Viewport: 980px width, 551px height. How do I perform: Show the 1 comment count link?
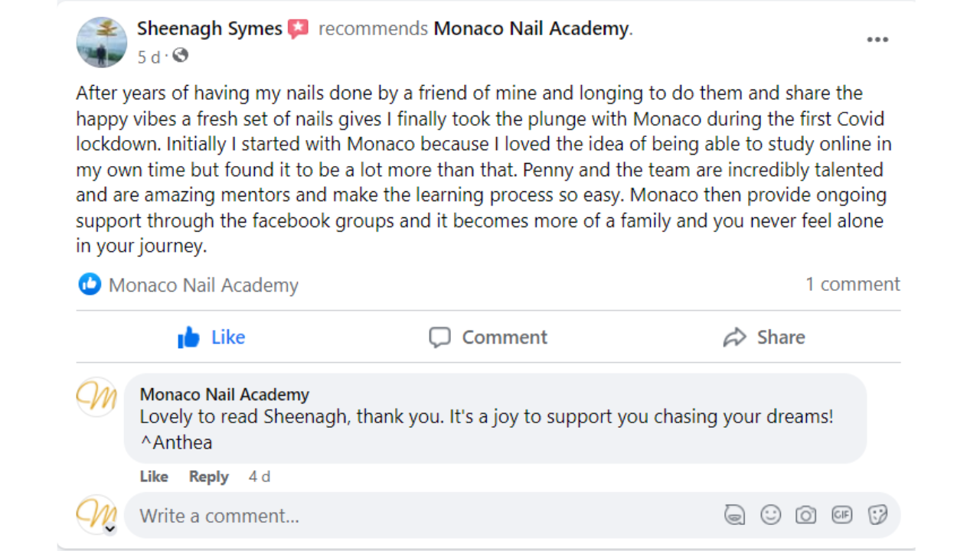(x=852, y=285)
